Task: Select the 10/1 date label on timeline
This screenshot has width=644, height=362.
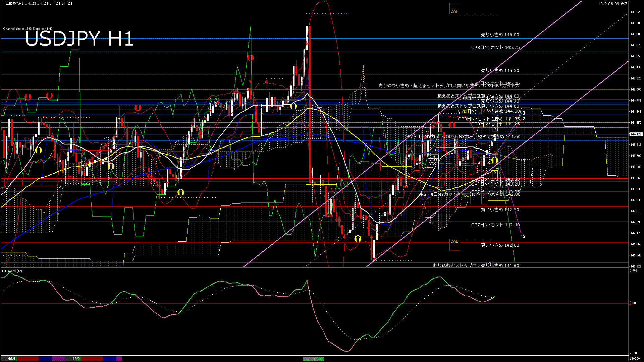Action: [x=12, y=359]
